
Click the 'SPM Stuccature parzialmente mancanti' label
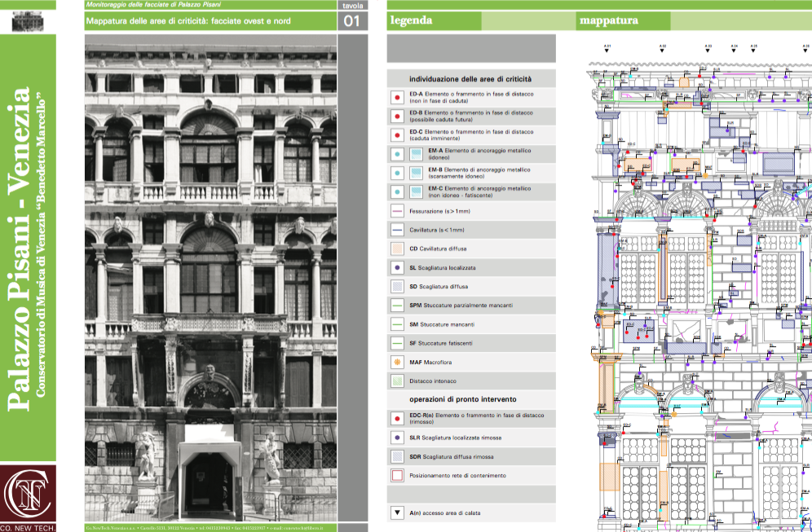tap(461, 306)
